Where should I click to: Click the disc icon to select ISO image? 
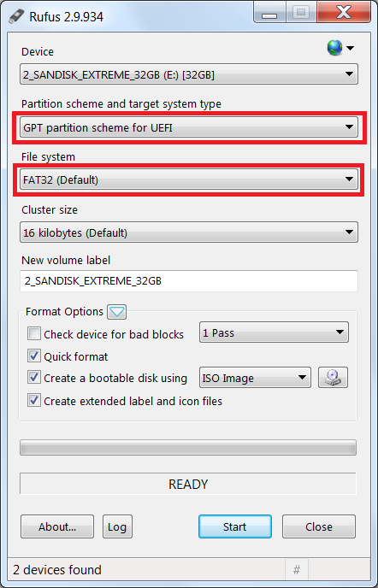pyautogui.click(x=333, y=378)
